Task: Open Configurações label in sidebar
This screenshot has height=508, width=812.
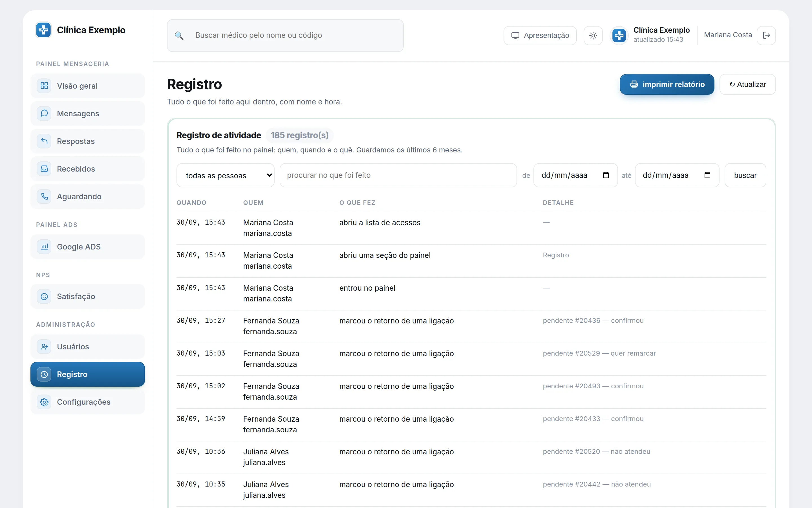Action: [83, 402]
